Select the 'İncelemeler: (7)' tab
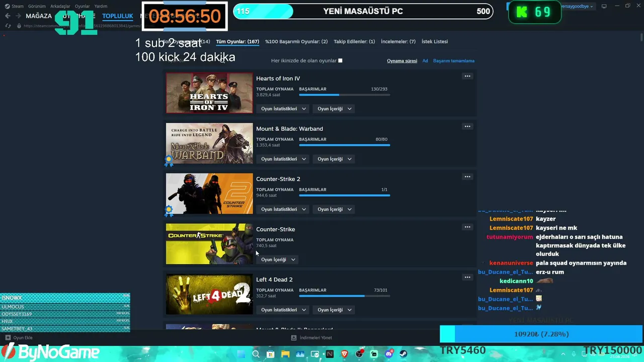Viewport: 644px width, 362px height. [398, 42]
